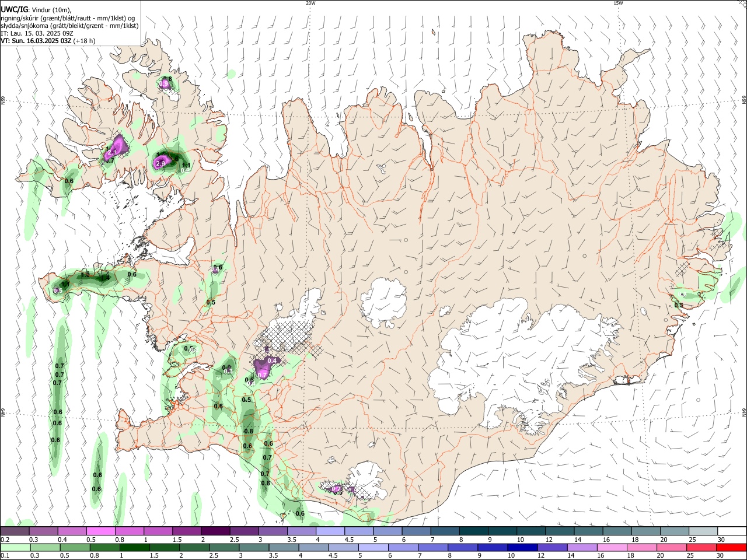Viewport: 747px width, 560px height.
Task: Click the '0.2' label in the legend
Action: [5, 540]
